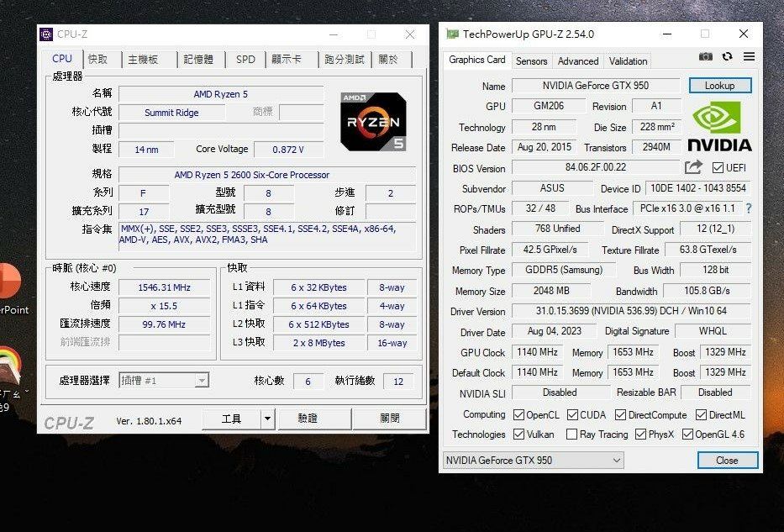Click the Bus Interface question mark icon
The image size is (784, 532).
click(749, 208)
